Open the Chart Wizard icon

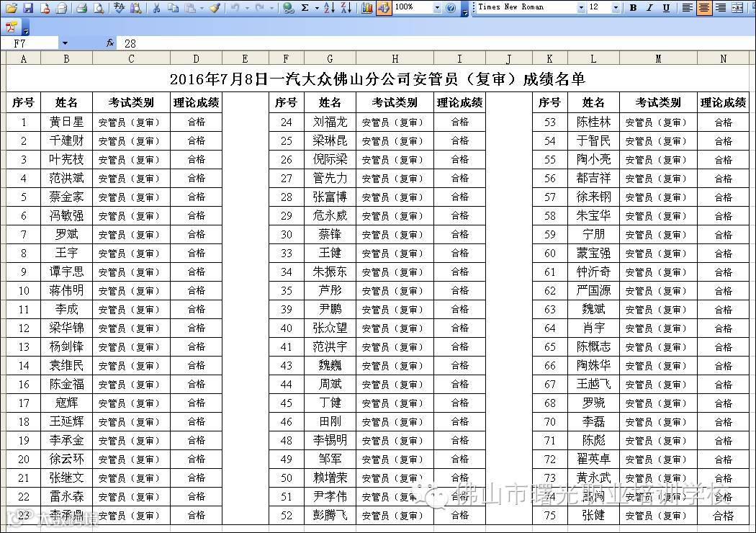(367, 8)
